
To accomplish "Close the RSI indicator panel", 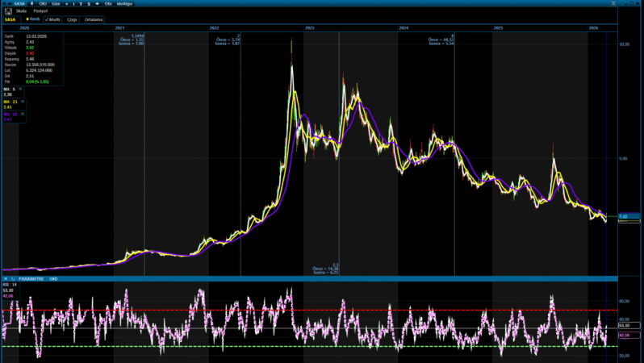I will (x=5, y=279).
